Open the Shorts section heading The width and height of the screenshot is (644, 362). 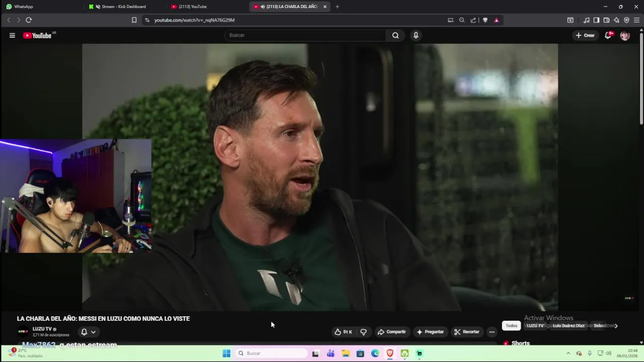(x=520, y=343)
